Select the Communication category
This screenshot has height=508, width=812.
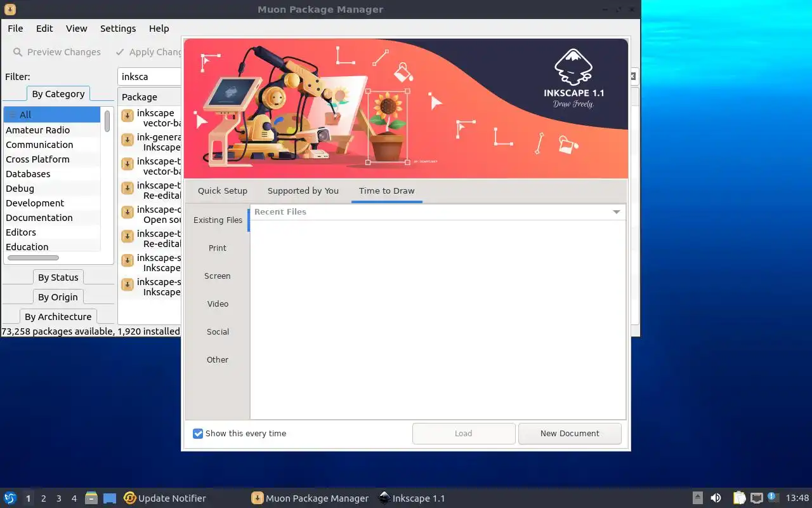(51, 145)
